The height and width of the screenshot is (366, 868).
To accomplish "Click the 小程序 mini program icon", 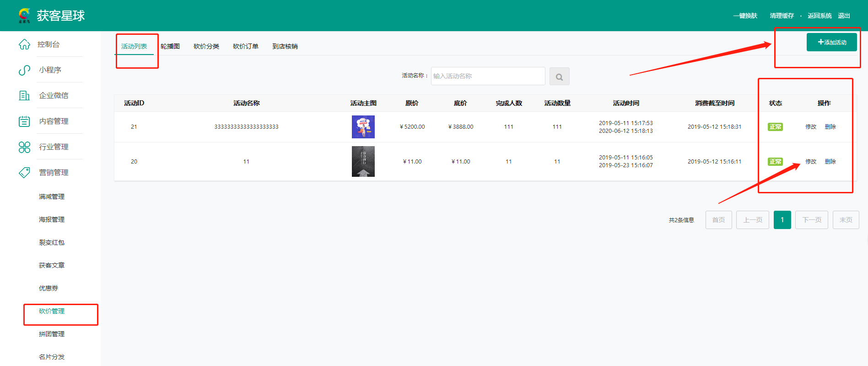I will [24, 70].
